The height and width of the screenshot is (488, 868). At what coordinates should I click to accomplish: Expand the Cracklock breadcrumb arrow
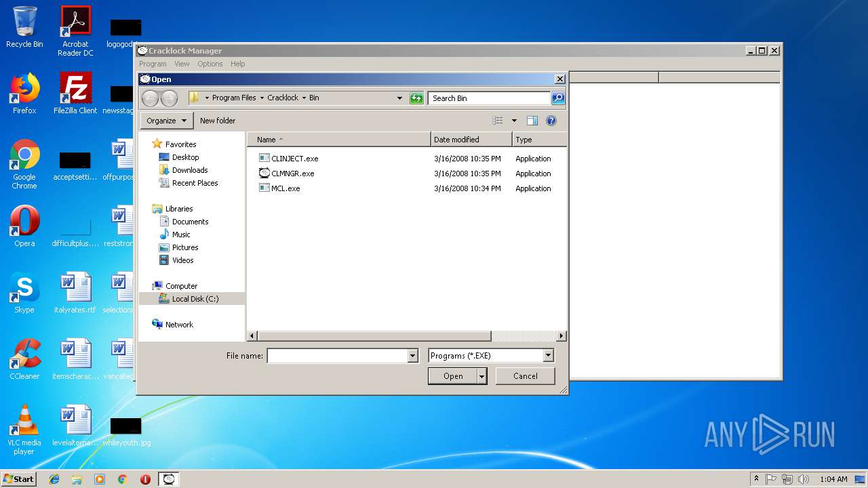[304, 98]
